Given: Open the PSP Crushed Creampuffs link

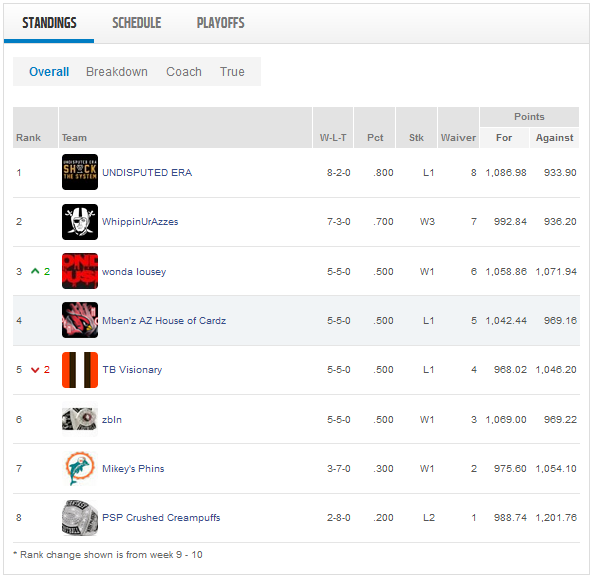Looking at the screenshot, I should point(161,518).
